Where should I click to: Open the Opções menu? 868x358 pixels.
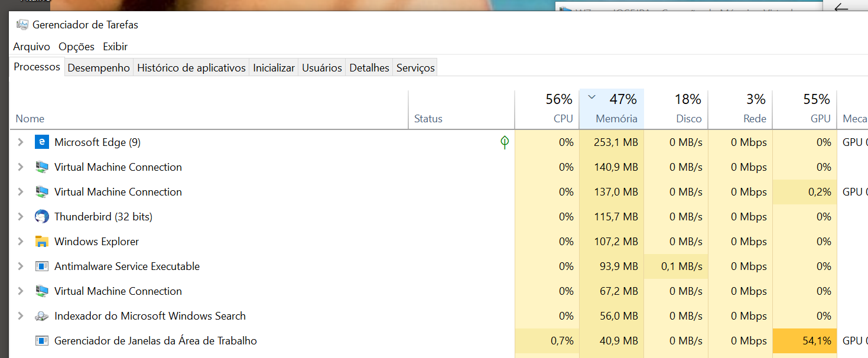(76, 47)
